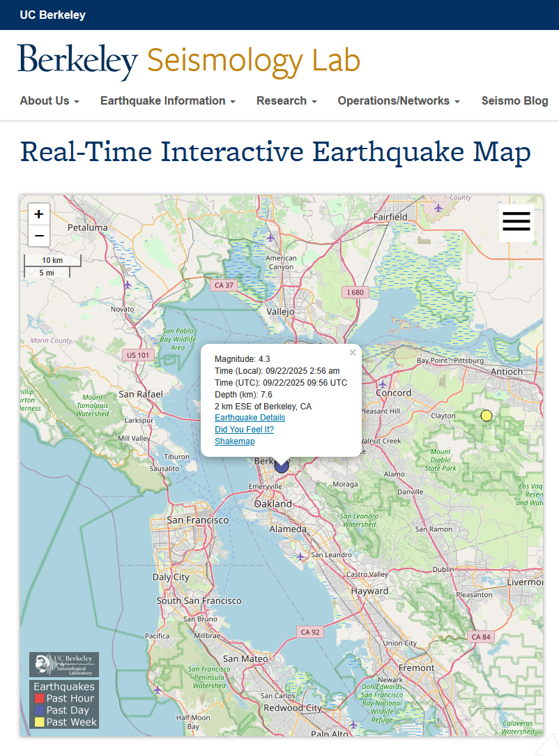
Task: Click the Fremont map label
Action: coord(416,667)
